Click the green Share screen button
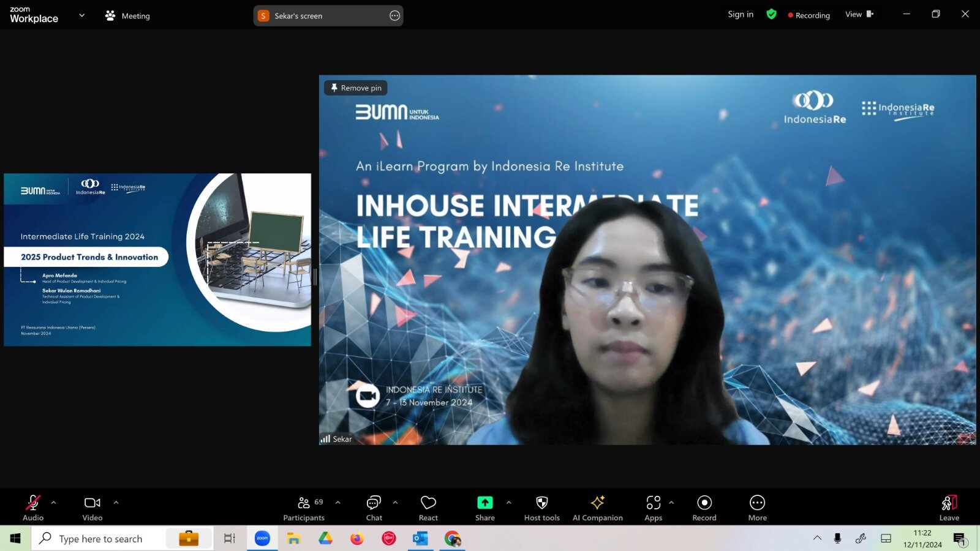 tap(485, 508)
